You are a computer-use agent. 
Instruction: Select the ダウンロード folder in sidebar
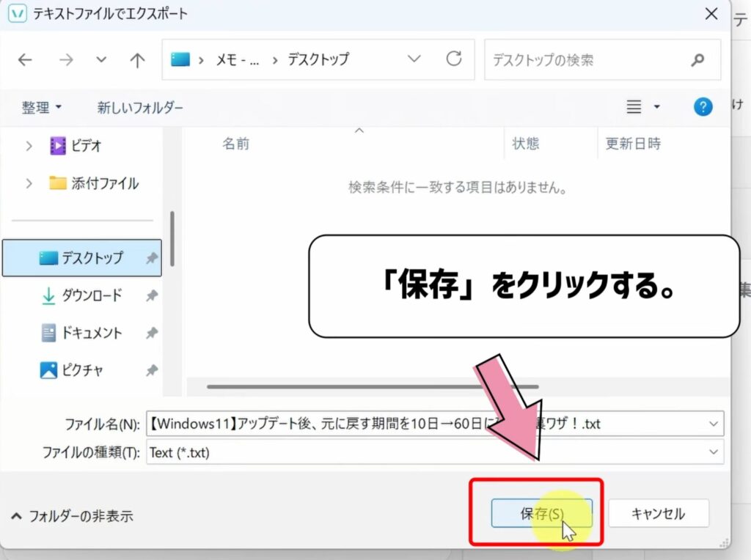coord(91,295)
